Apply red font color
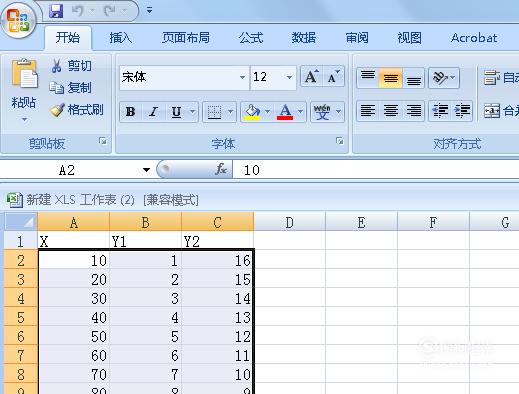Screen dimensions: 519x394 (285, 112)
